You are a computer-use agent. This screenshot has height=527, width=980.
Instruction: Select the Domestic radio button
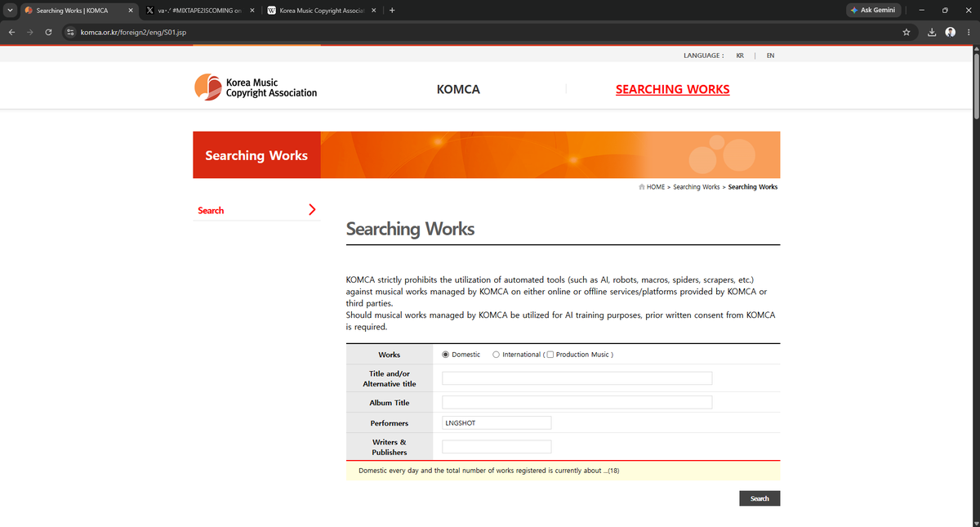[446, 355]
